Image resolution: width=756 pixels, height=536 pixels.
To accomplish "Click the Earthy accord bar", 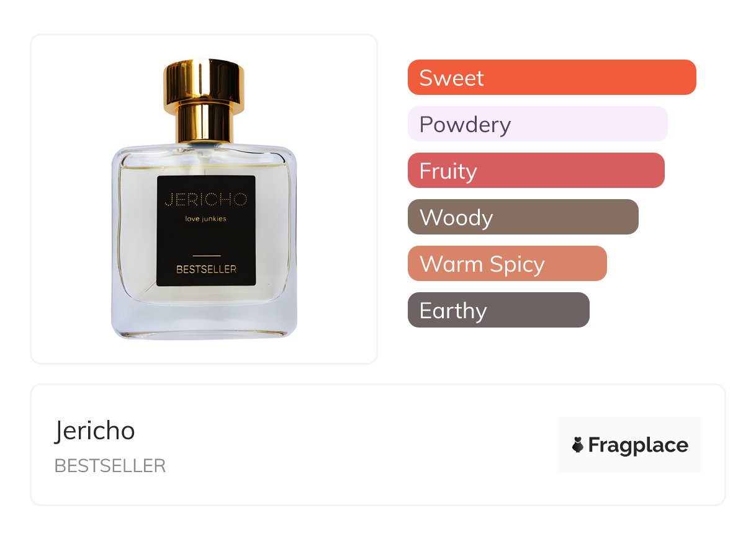I will click(498, 310).
